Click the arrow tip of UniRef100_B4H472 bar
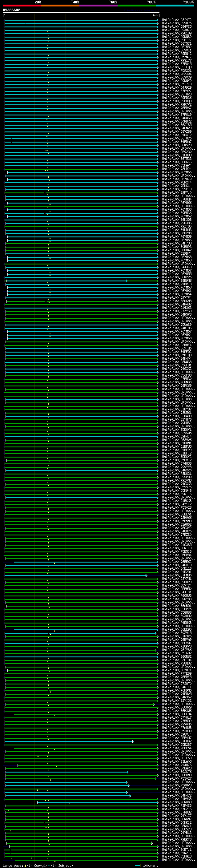This screenshot has height=868, width=197. [x=130, y=796]
